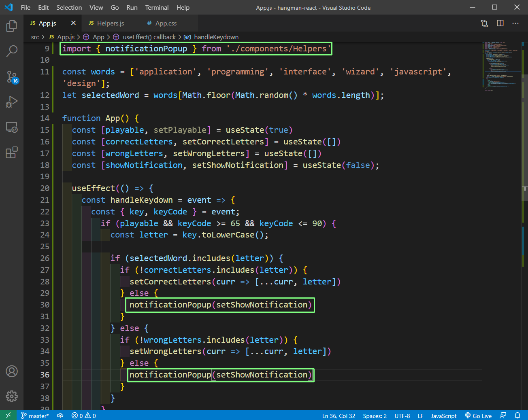The width and height of the screenshot is (528, 420).
Task: Click the Ln 36, Col 32 indicator
Action: (x=339, y=416)
